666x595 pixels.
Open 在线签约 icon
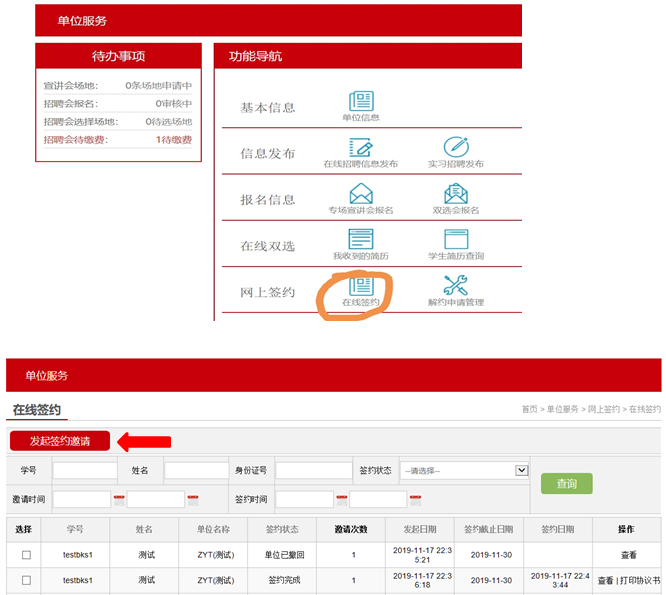tap(361, 286)
